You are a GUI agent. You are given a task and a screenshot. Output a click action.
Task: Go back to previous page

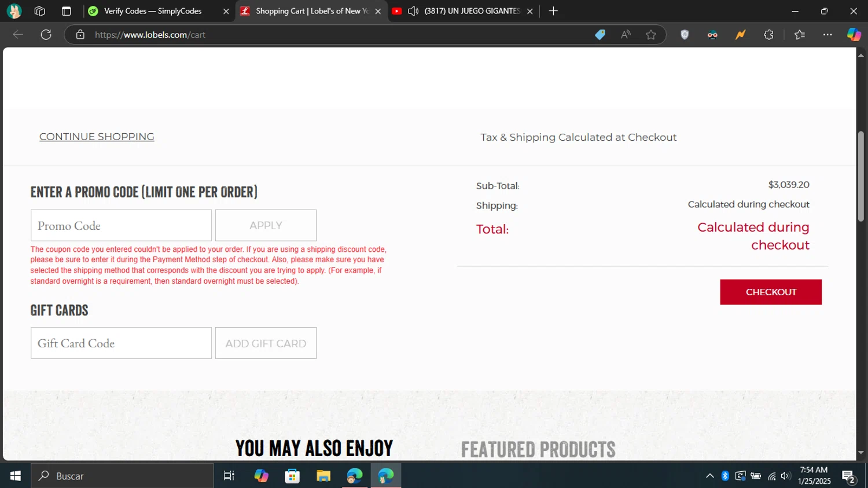point(18,35)
